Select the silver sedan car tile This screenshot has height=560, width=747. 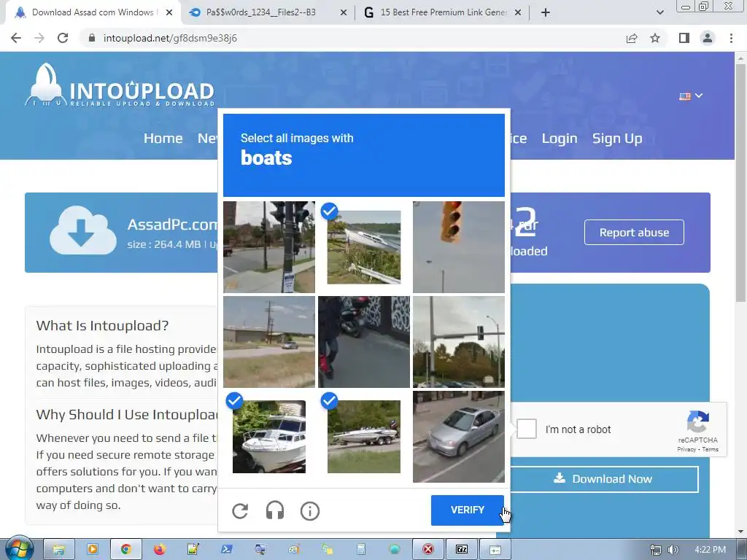coord(459,437)
